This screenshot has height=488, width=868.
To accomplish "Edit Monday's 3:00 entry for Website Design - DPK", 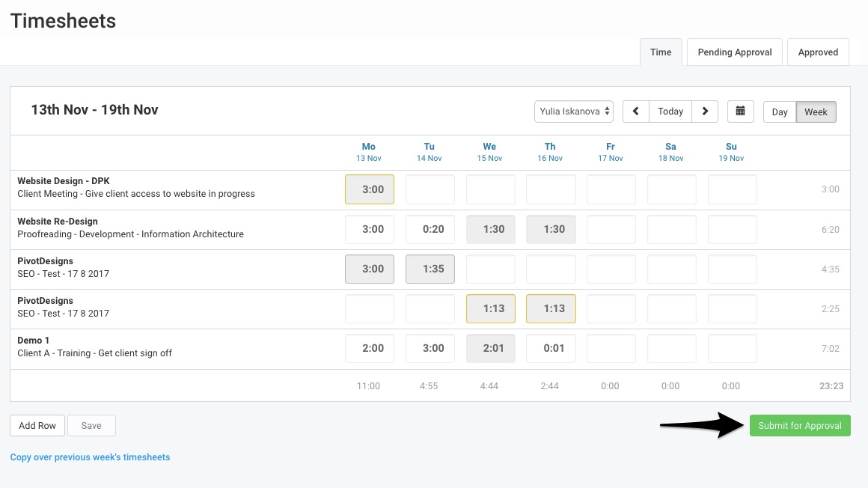I will 369,189.
